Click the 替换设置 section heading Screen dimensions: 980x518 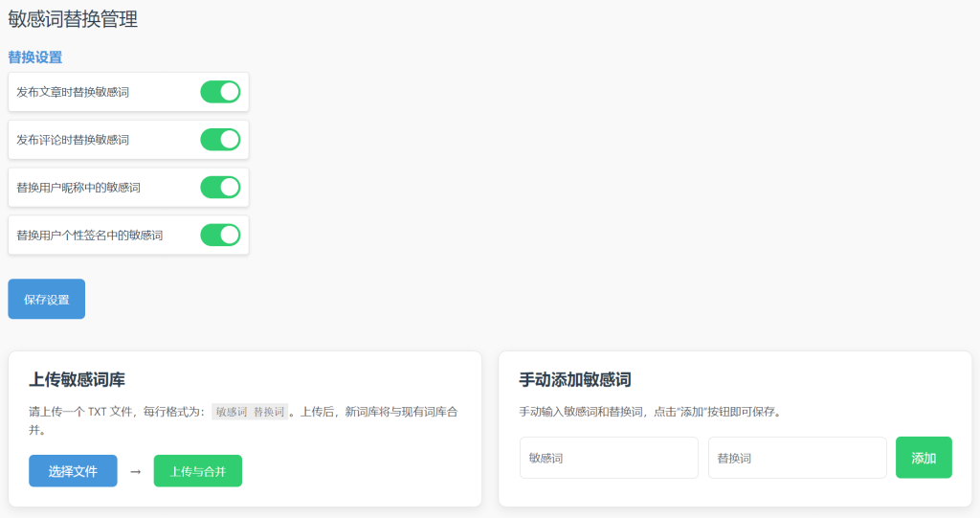pos(35,57)
